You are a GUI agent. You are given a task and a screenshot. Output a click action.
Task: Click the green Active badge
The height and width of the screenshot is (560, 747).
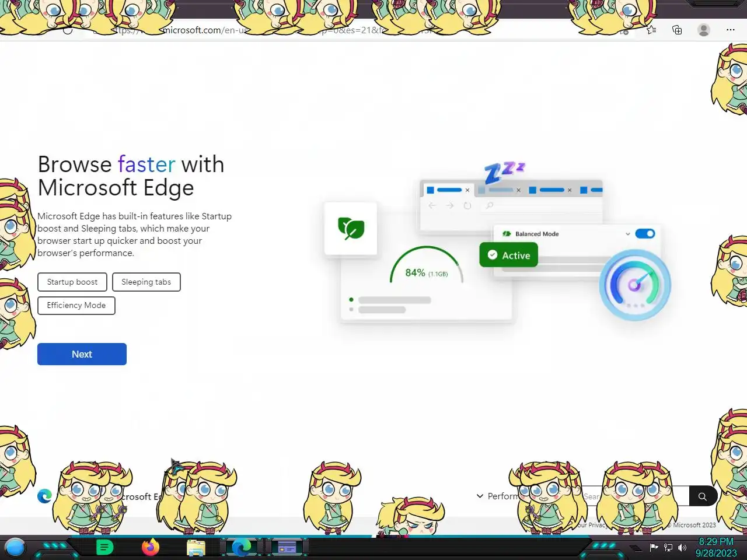pos(508,255)
